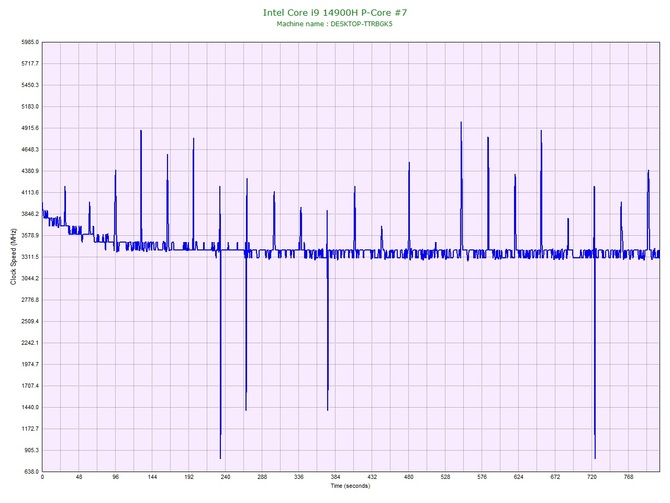Image resolution: width=670 pixels, height=503 pixels.
Task: Click the x-axis tick label 480
Action: tap(409, 477)
